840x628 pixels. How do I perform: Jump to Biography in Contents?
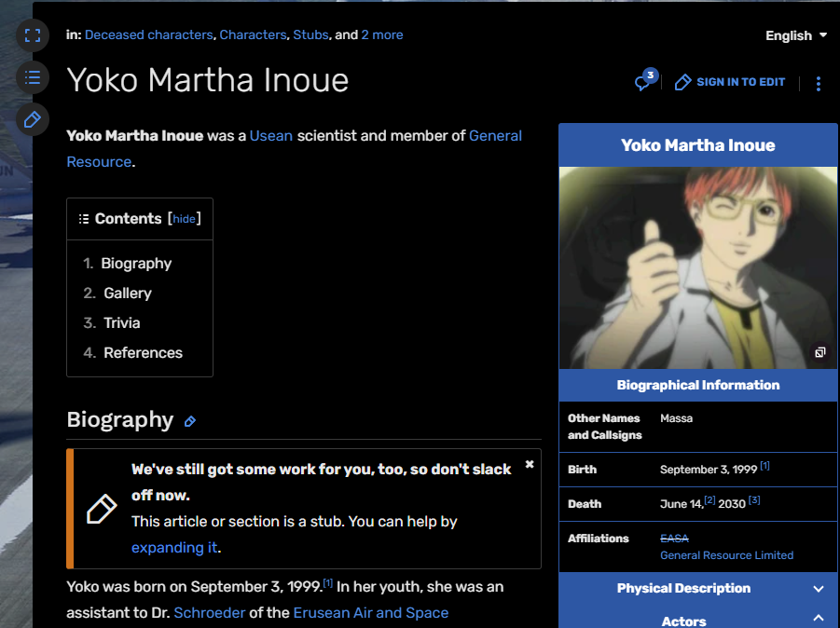point(136,264)
